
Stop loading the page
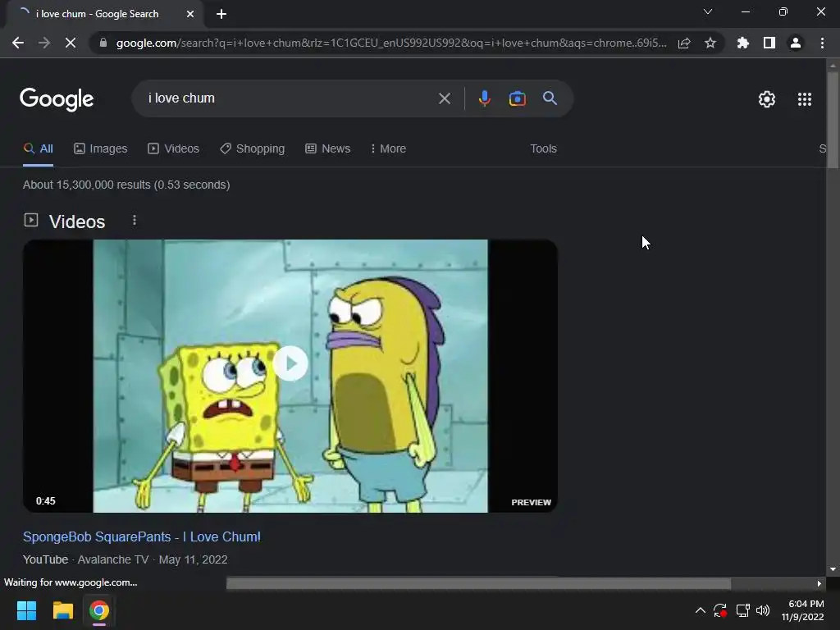pos(71,43)
